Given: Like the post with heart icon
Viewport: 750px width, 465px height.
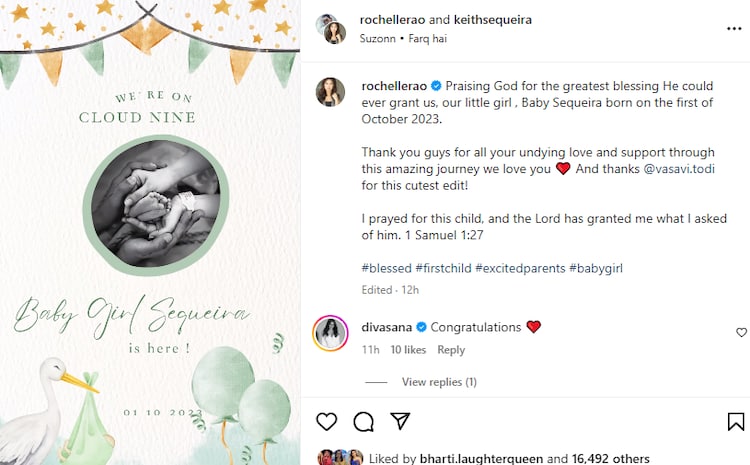Looking at the screenshot, I should pos(327,421).
